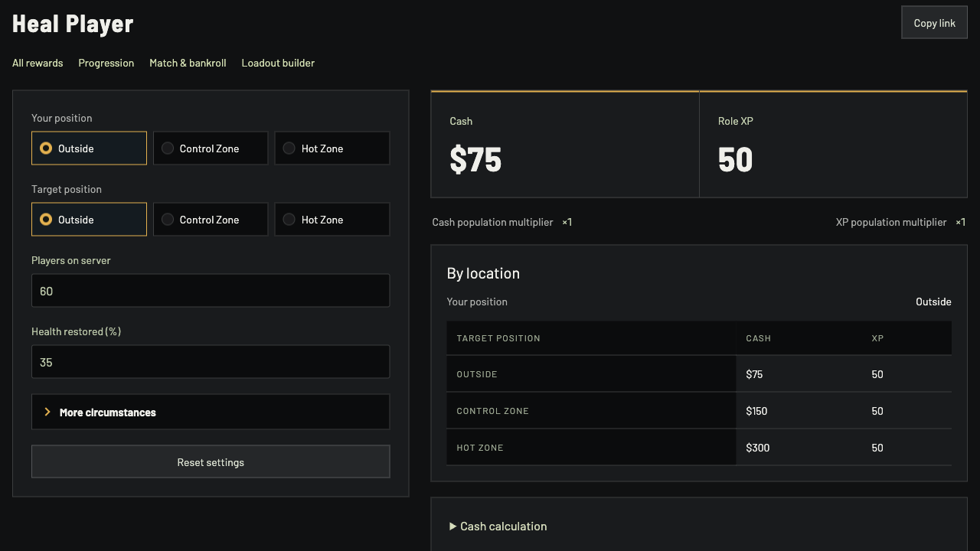The height and width of the screenshot is (551, 980).
Task: Select Outside for Target position
Action: (x=89, y=220)
